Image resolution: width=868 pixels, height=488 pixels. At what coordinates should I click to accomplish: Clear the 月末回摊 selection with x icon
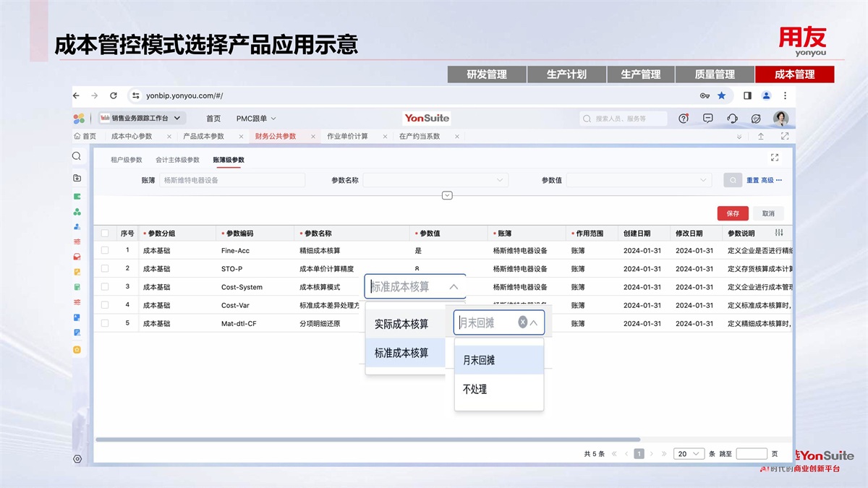pyautogui.click(x=522, y=322)
